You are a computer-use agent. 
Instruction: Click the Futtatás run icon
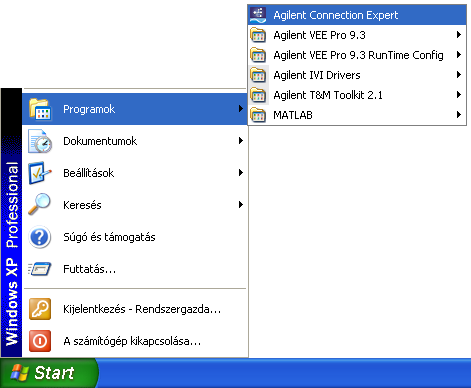pos(40,269)
